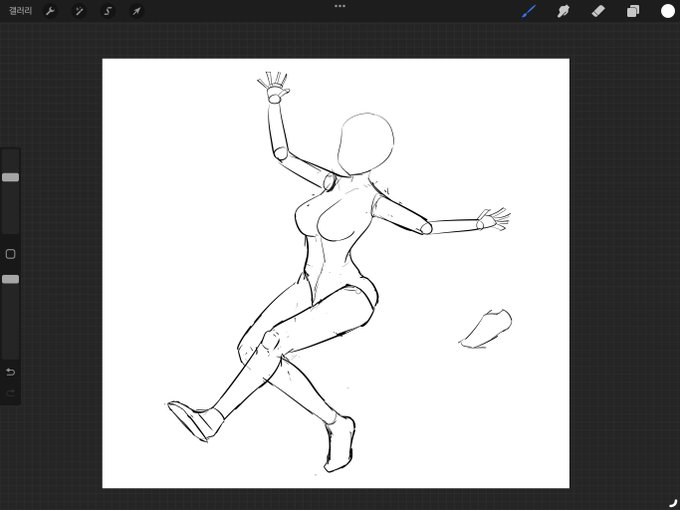Image resolution: width=680 pixels, height=510 pixels.
Task: Tap the square modify button in sidebar
Action: (x=10, y=254)
